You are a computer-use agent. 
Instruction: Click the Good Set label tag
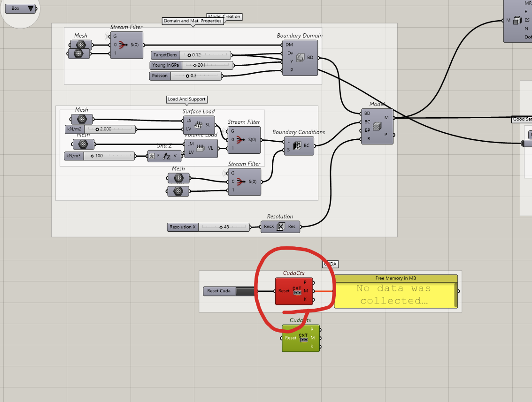(522, 119)
